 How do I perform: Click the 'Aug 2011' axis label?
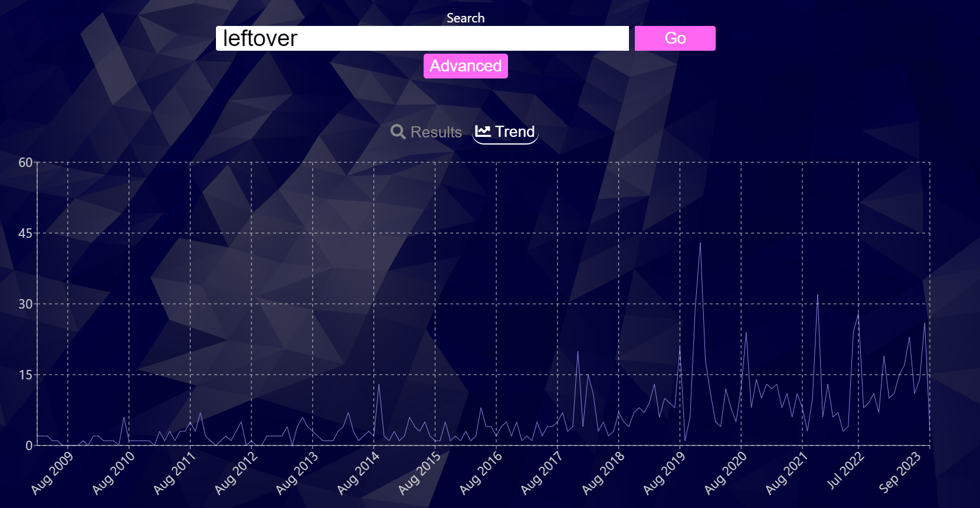click(174, 473)
